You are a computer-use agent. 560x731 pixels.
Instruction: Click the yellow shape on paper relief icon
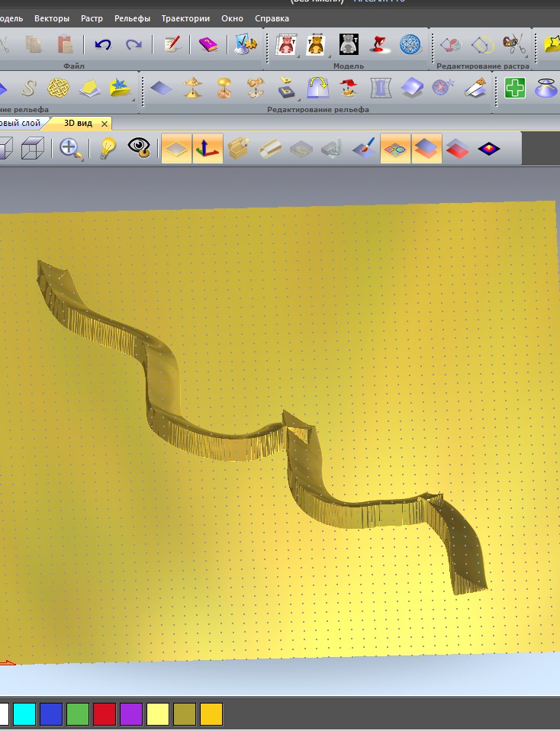point(89,88)
